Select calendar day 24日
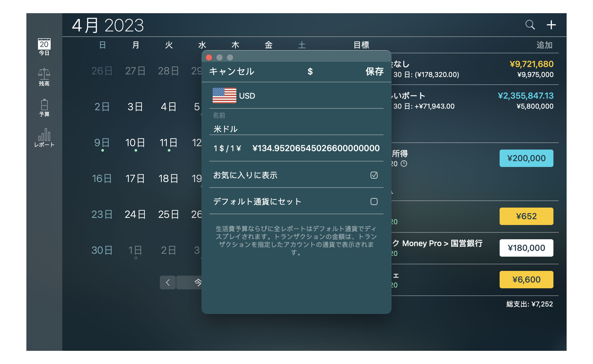593x364 pixels. 135,214
